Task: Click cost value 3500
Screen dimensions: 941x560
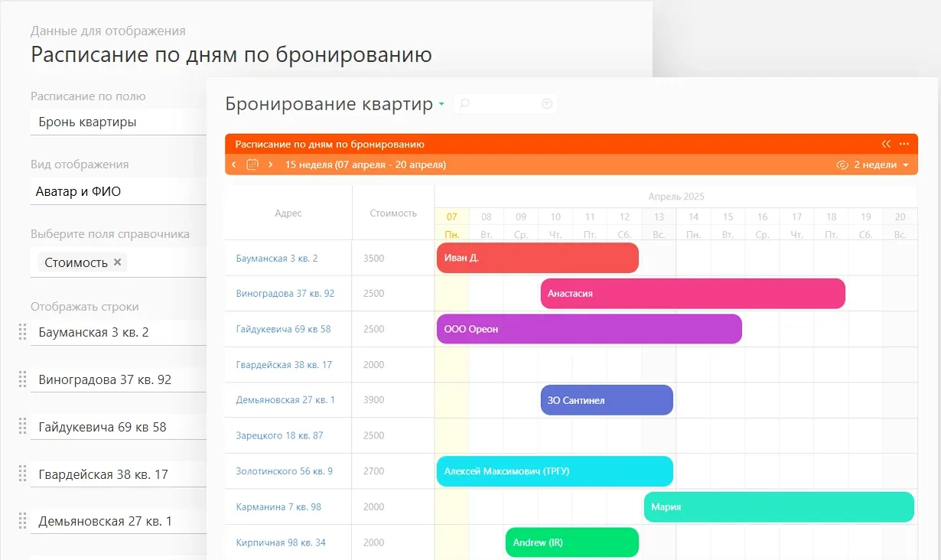Action: (x=374, y=259)
